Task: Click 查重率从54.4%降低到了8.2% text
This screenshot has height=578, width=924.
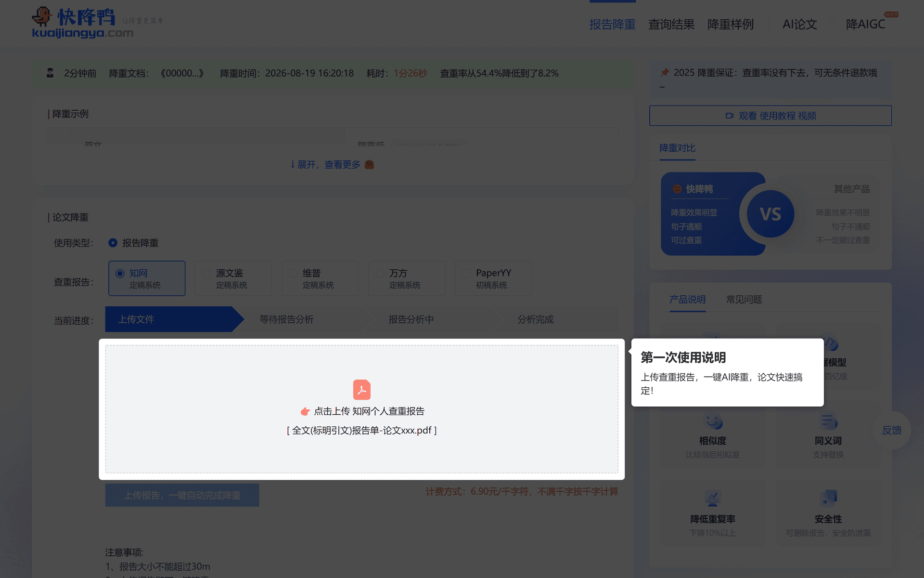Action: (500, 73)
